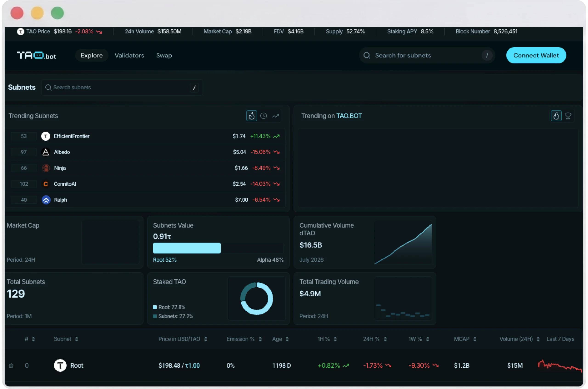This screenshot has width=588, height=389.
Task: Click the Ninja subnet logo
Action: [46, 168]
